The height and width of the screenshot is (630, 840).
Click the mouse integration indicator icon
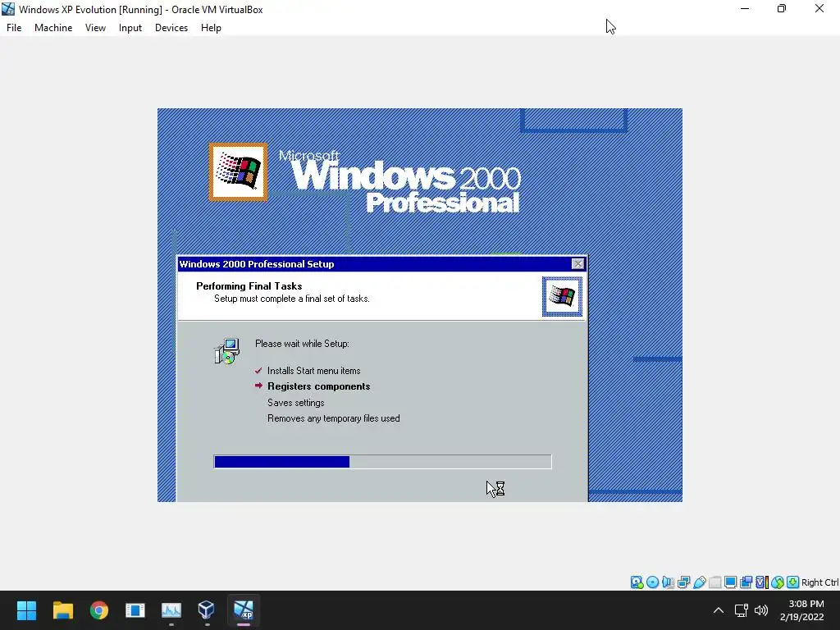(x=778, y=582)
